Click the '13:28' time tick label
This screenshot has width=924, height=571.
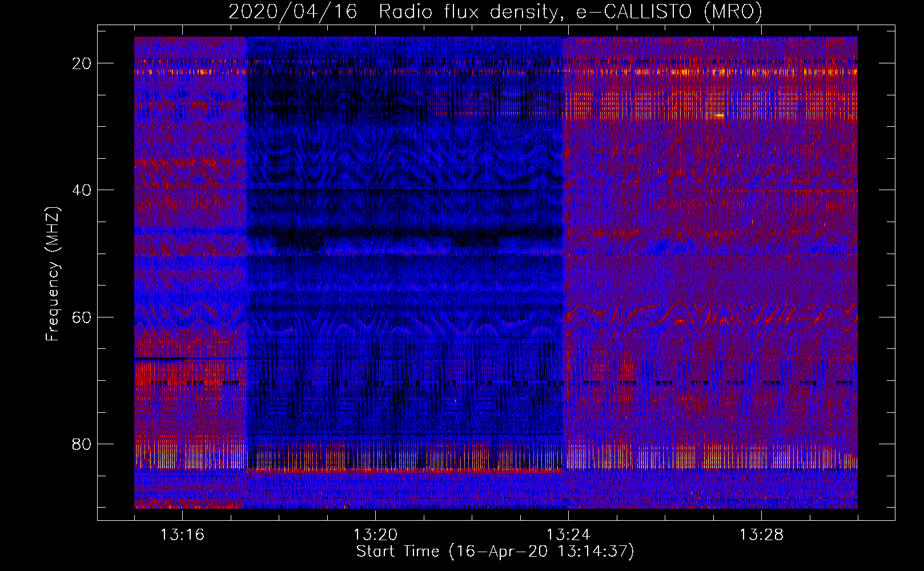pyautogui.click(x=761, y=535)
